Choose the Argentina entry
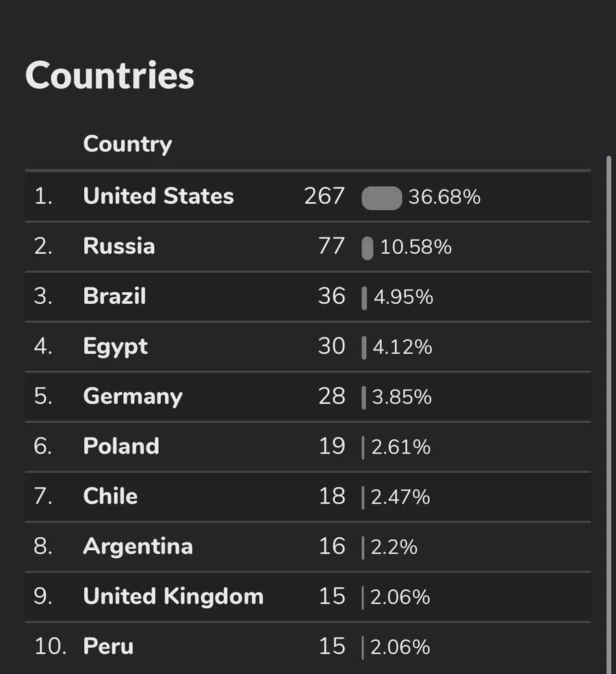 tap(308, 547)
